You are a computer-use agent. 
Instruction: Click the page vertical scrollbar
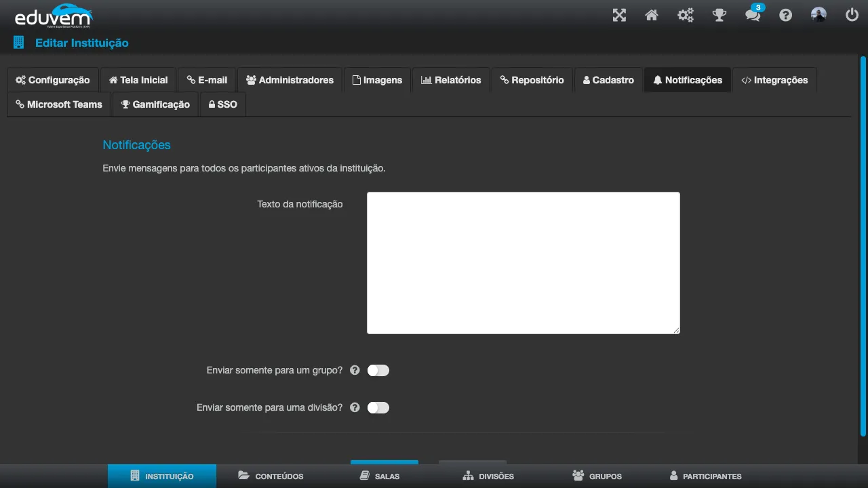point(863,245)
